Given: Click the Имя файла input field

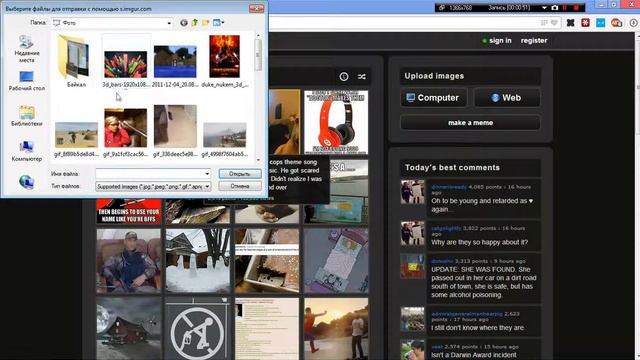Looking at the screenshot, I should 150,173.
